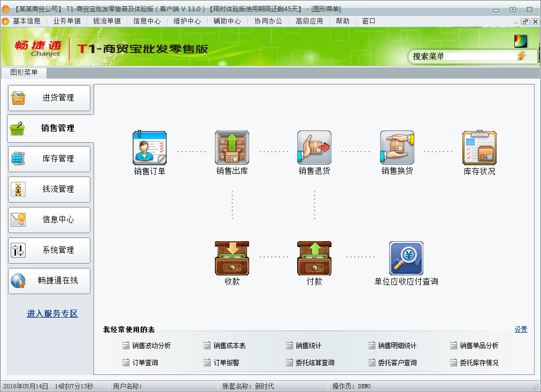Screen dimensions: 541x392
Task: Select the 销售管理 sidebar button
Action: tap(50, 128)
